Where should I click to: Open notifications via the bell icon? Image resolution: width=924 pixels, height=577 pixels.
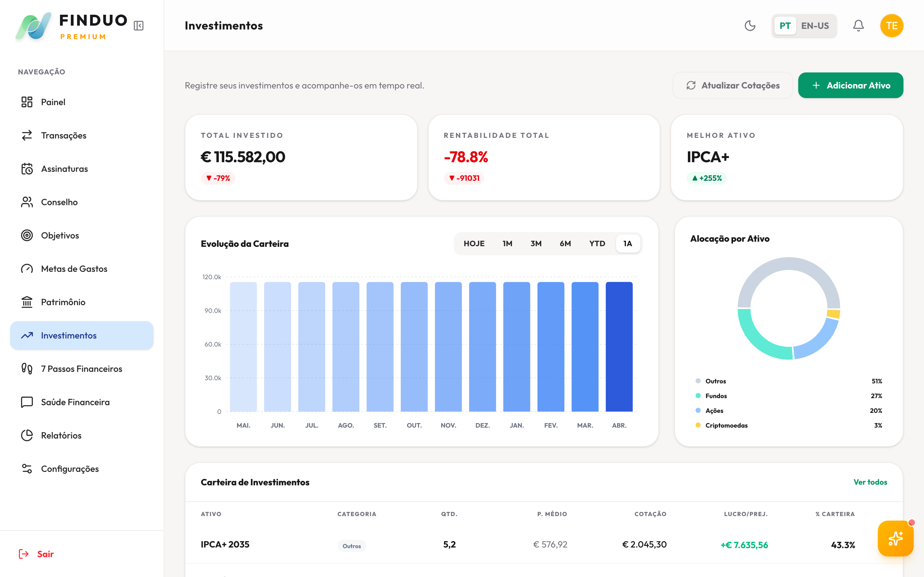pyautogui.click(x=858, y=26)
